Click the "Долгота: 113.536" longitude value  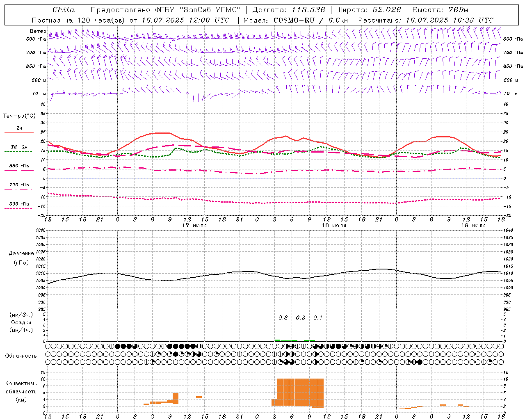tap(289, 10)
